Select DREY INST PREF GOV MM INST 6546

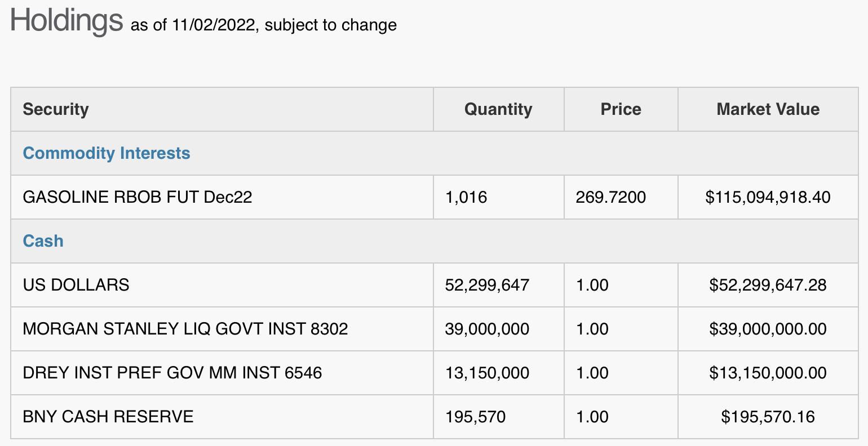point(172,373)
